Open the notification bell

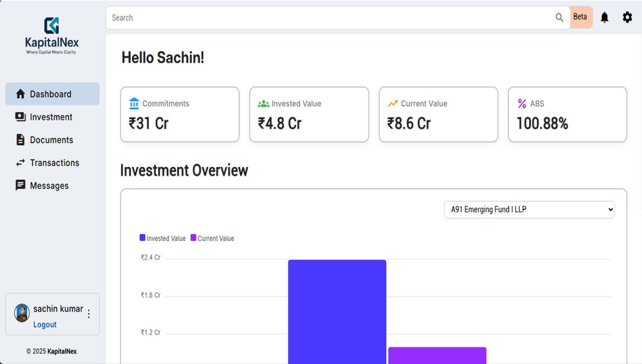[x=604, y=17]
